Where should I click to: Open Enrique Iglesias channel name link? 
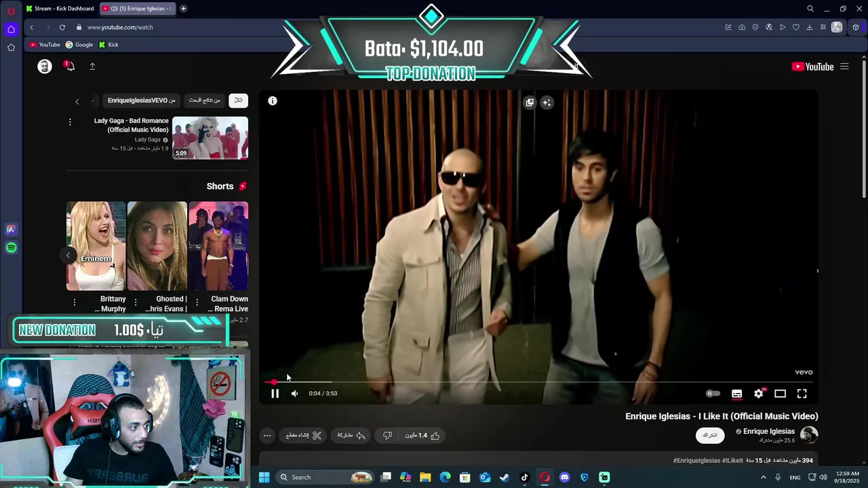coord(769,431)
